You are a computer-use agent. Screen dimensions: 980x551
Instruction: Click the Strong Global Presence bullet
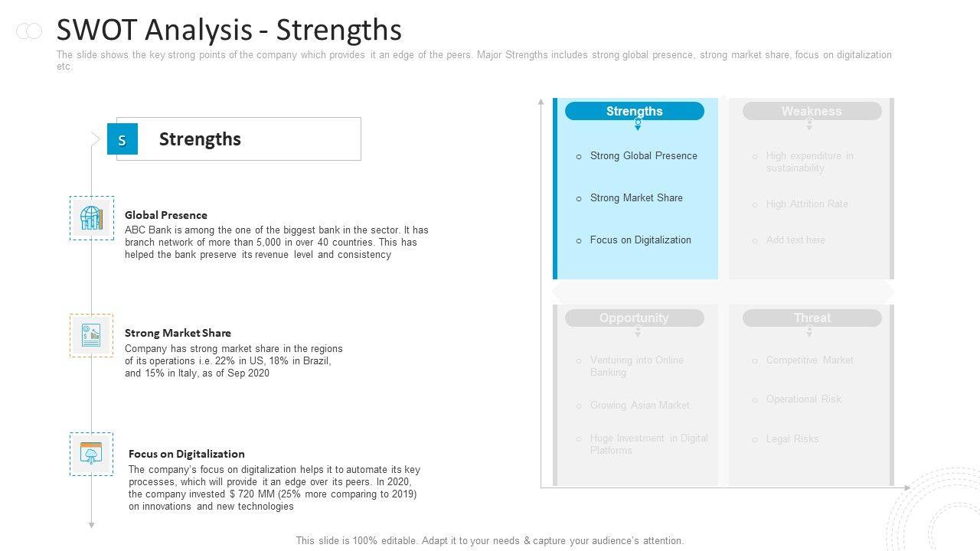point(579,156)
